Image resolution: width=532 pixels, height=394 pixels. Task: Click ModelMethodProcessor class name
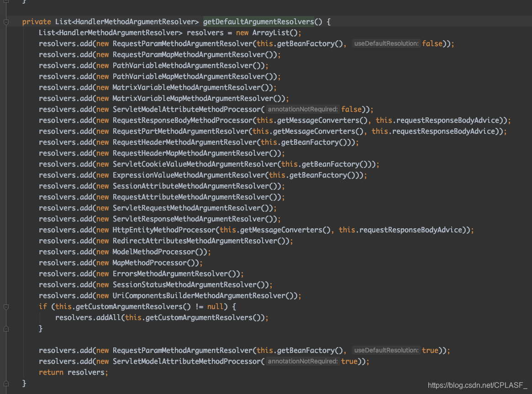pos(154,252)
